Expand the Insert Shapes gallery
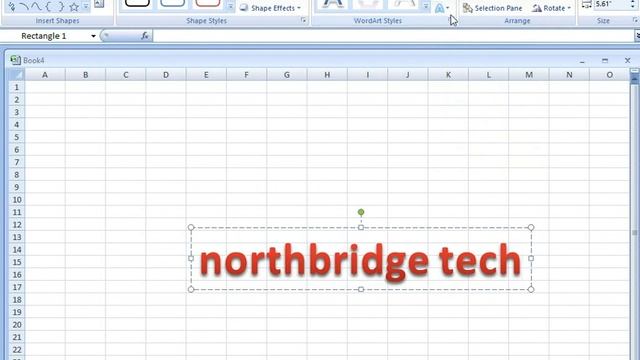The height and width of the screenshot is (360, 640). pyautogui.click(x=86, y=6)
